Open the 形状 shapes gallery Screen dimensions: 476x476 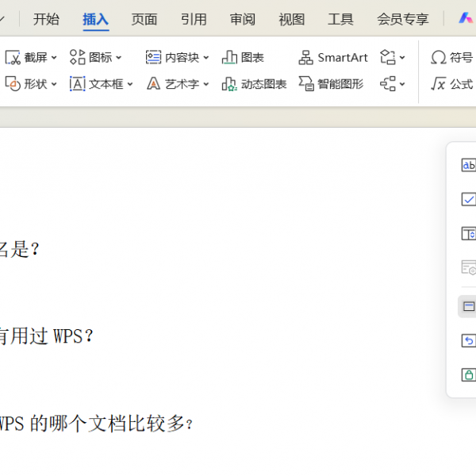(x=30, y=83)
